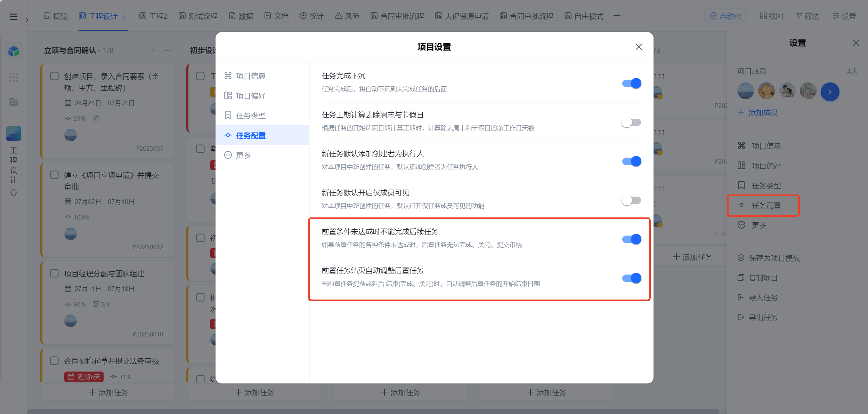868x414 pixels.
Task: Open the 统计 tab
Action: click(312, 16)
